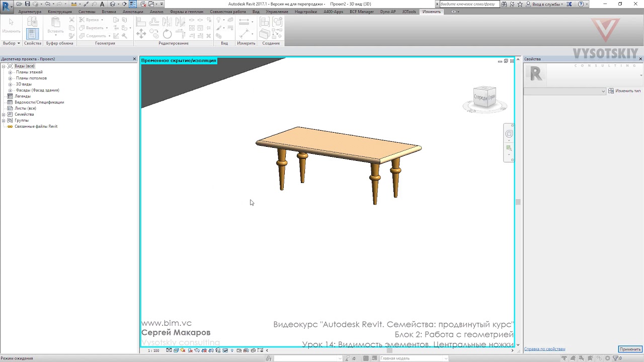Select Листы (все) in project browser
The width and height of the screenshot is (644, 362).
click(x=25, y=108)
